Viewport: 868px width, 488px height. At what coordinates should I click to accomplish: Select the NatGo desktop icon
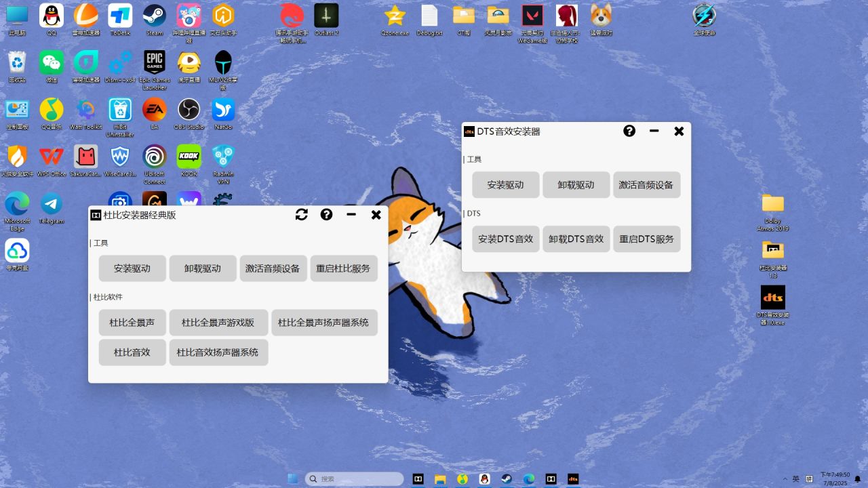tap(223, 113)
